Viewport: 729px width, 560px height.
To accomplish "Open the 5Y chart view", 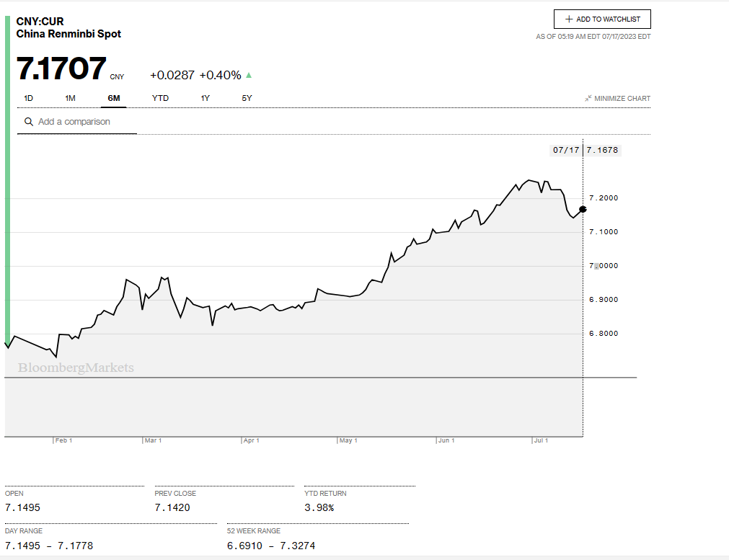I will tap(247, 98).
